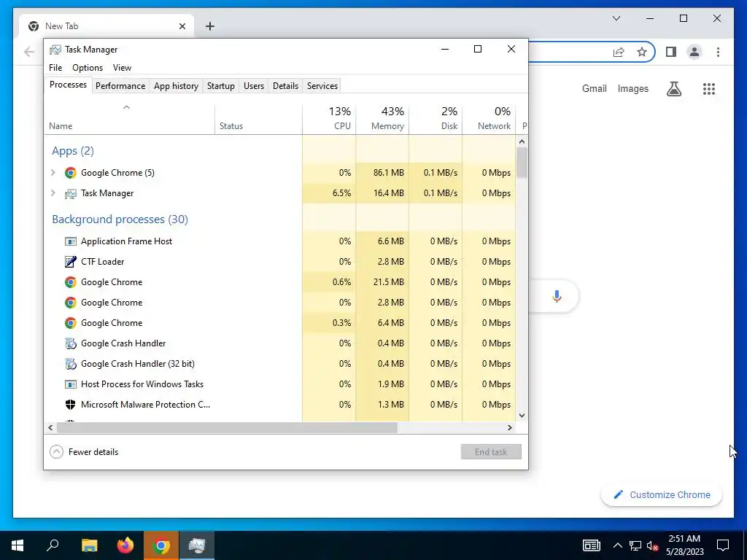Open the File menu in Task Manager
The height and width of the screenshot is (560, 747).
55,68
